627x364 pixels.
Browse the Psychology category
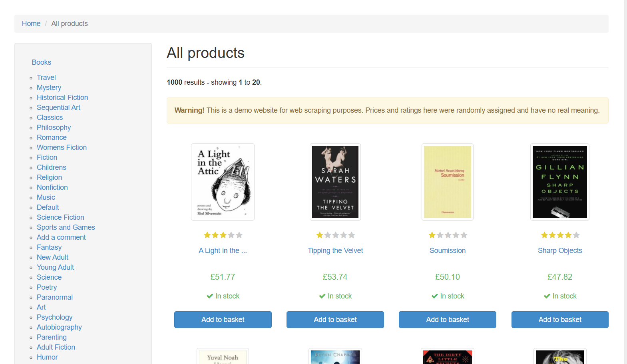pyautogui.click(x=55, y=317)
